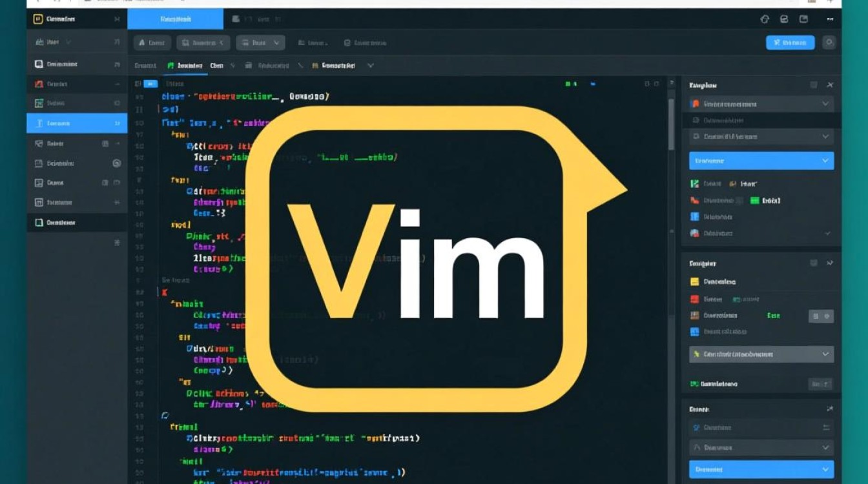Click the blue square icon in upper-right panel list
The height and width of the screenshot is (484, 868).
coord(695,217)
